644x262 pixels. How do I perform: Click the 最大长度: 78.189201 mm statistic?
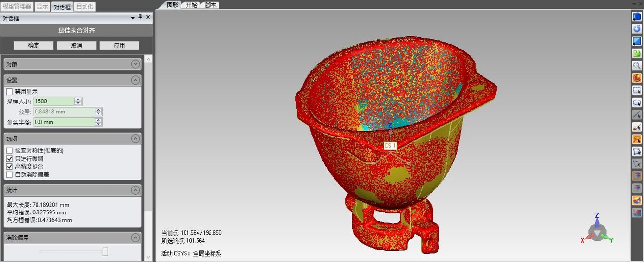tap(37, 204)
